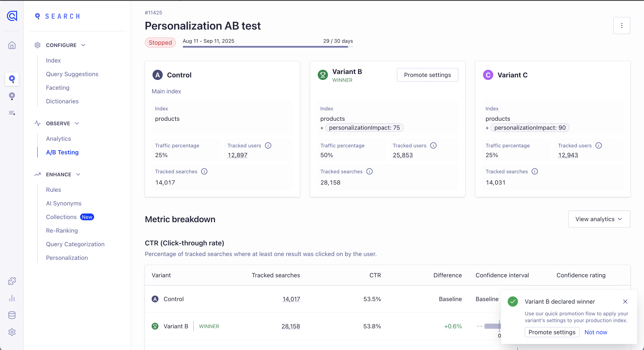Open the Query Categorization page
This screenshot has width=644, height=350.
pos(75,244)
